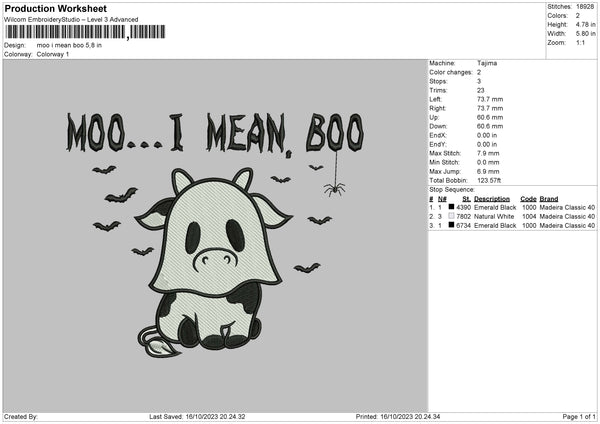Viewport: 600px width, 424px height.
Task: Click the Stops value 3
Action: tap(479, 82)
